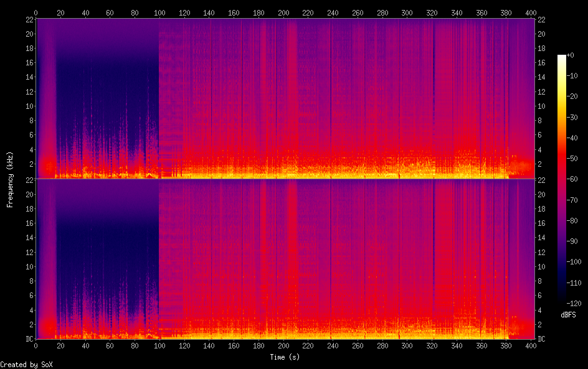
Task: Click the "Frequency (kHz)" axis title
Action: [10, 179]
